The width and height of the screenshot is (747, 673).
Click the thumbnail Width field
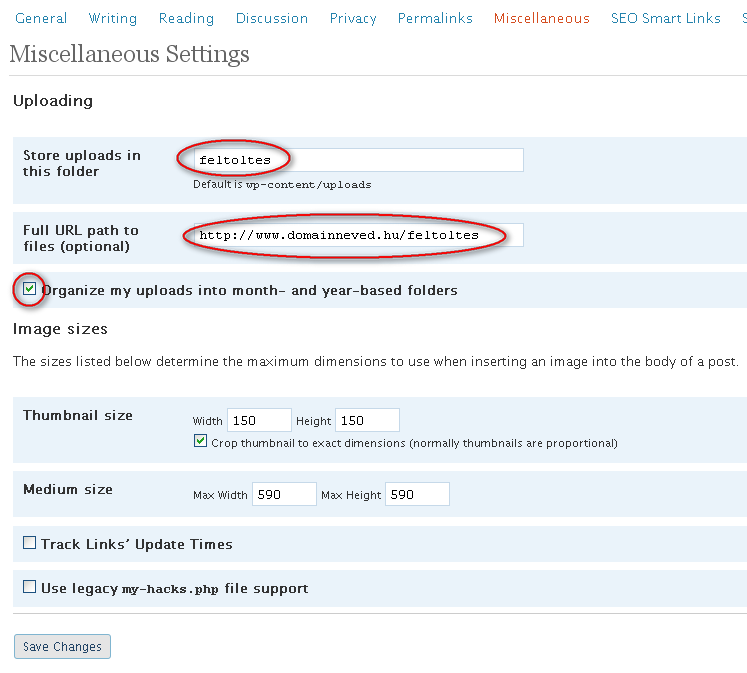[x=259, y=420]
